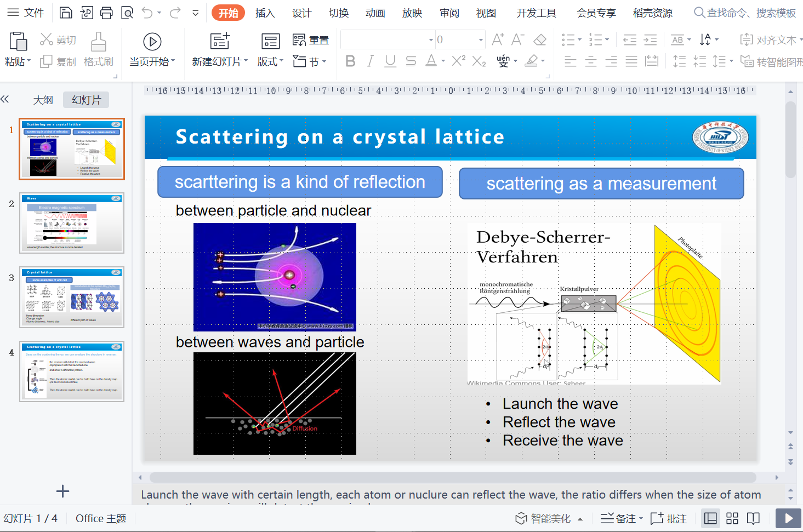Switch to the 插入 tab
803x532 pixels.
point(265,13)
